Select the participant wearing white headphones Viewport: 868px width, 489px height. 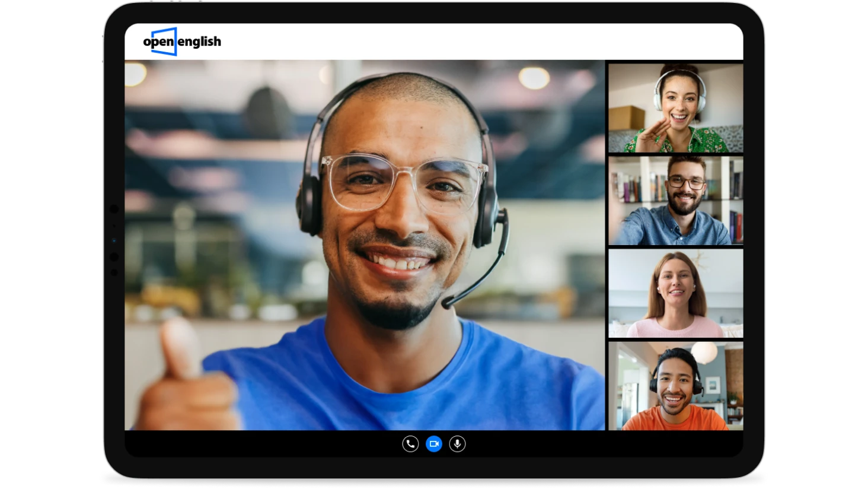pyautogui.click(x=675, y=108)
